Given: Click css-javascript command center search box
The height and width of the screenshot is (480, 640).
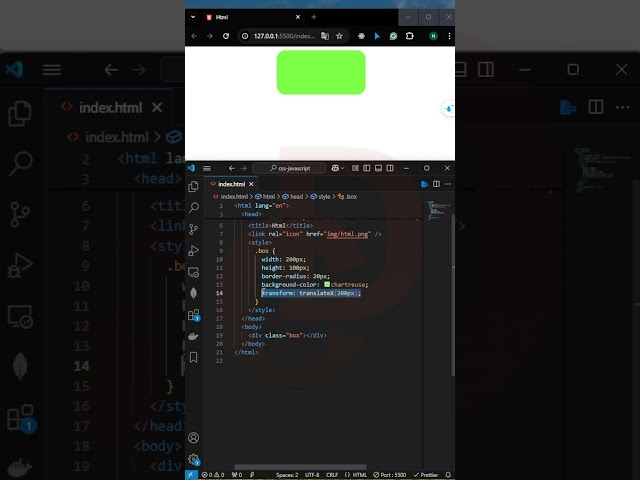Looking at the screenshot, I should coord(289,168).
